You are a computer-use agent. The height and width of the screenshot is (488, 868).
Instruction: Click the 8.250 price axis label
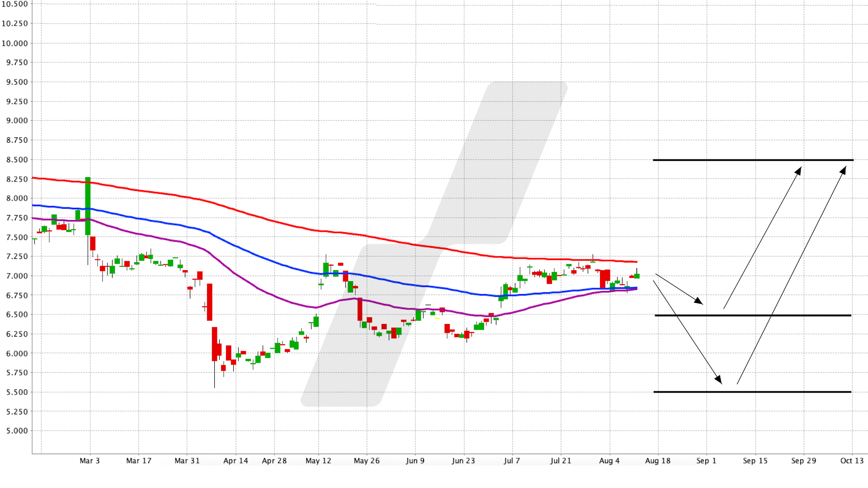coord(17,179)
